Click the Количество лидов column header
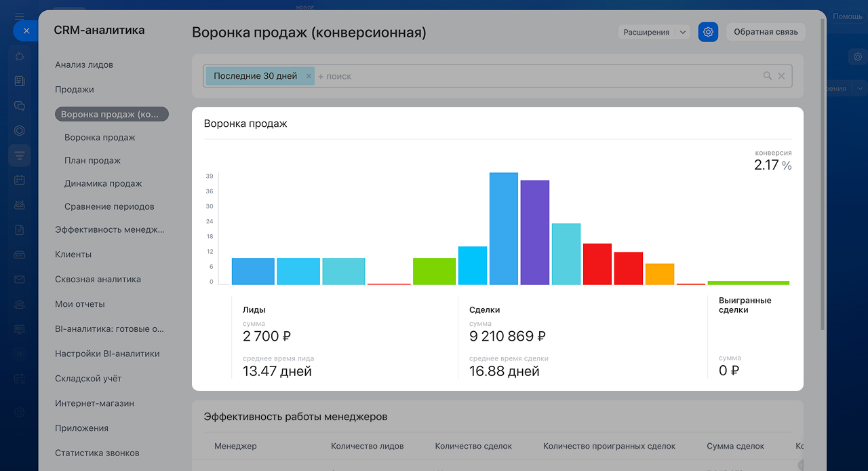The width and height of the screenshot is (868, 471). coord(367,446)
